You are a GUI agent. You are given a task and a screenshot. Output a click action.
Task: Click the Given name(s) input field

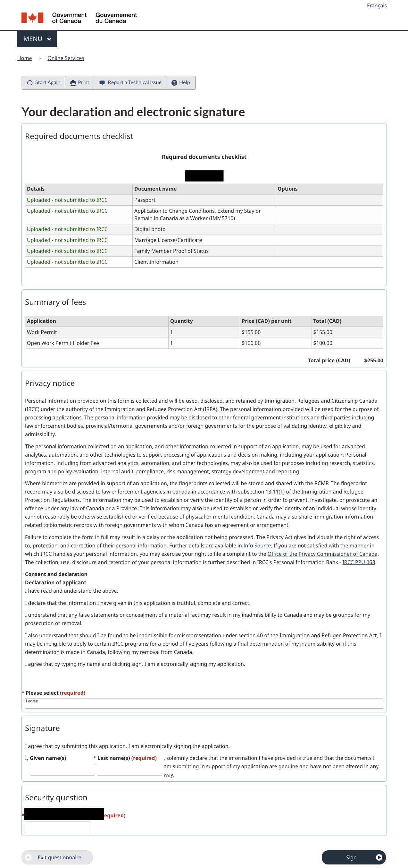pyautogui.click(x=62, y=769)
